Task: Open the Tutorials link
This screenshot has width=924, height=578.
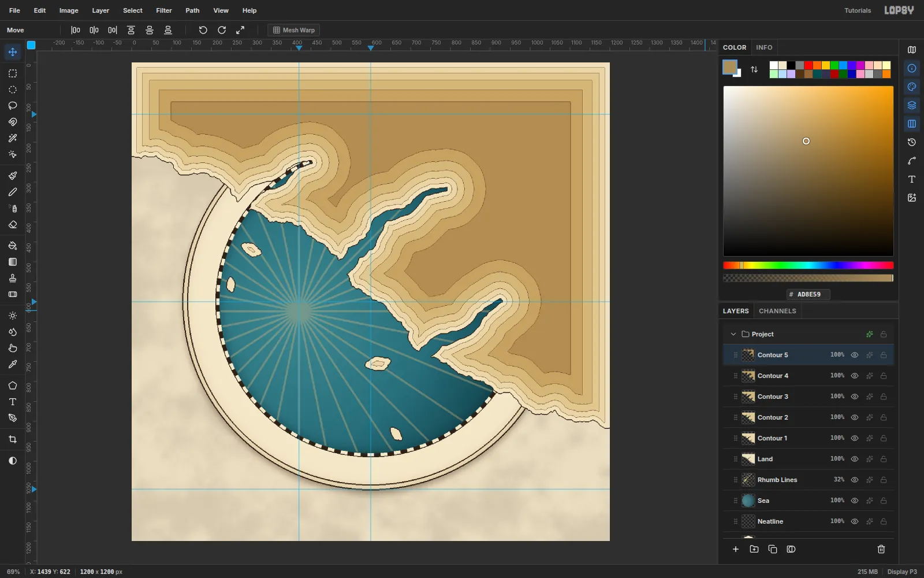Action: [858, 10]
